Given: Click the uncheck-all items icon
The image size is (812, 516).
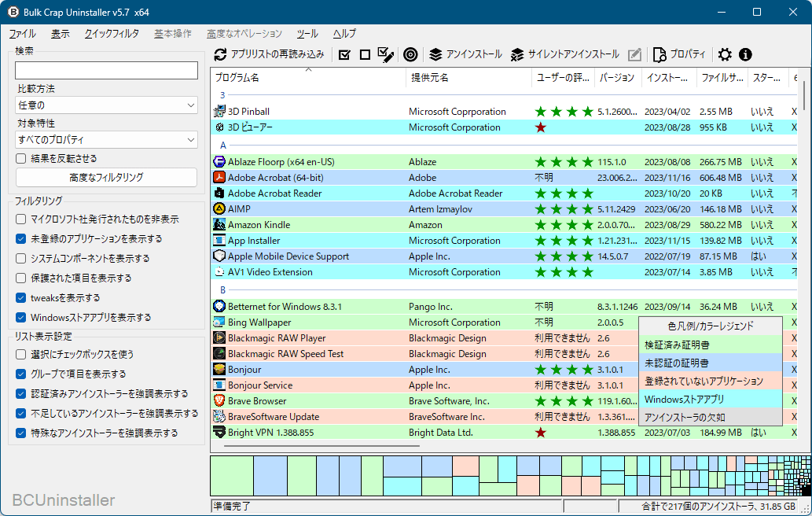Looking at the screenshot, I should tap(365, 54).
